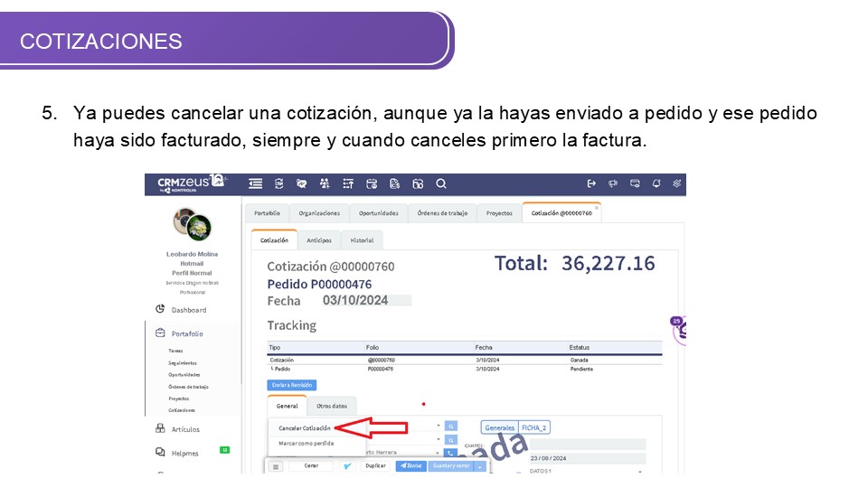This screenshot has width=868, height=488.
Task: Open the Otros datos tab
Action: 332,406
